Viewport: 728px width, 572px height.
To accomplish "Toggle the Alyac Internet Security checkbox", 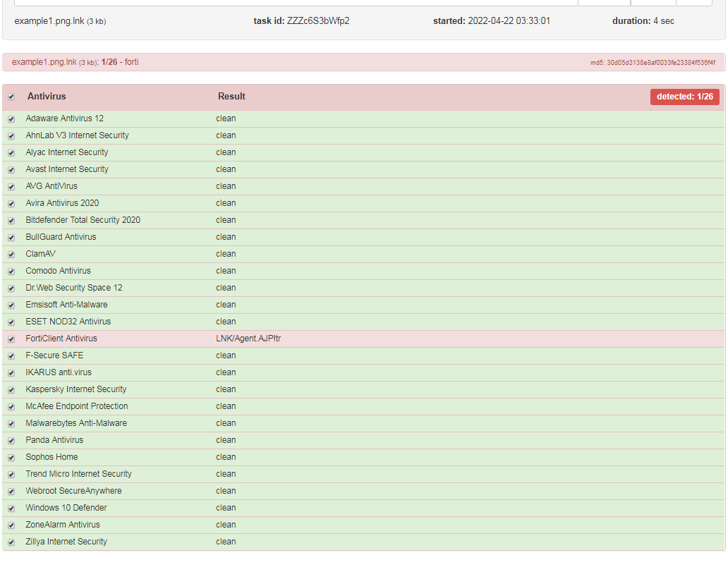I will point(11,153).
